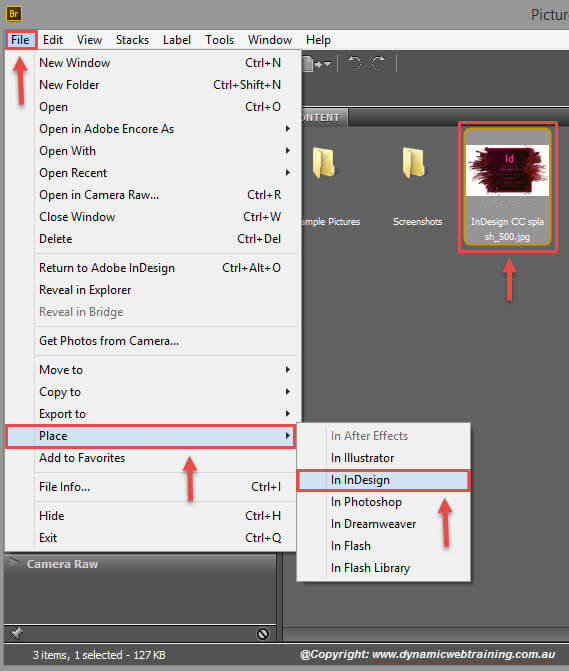569x671 pixels.
Task: Choose Exit from File menu
Action: click(x=151, y=538)
